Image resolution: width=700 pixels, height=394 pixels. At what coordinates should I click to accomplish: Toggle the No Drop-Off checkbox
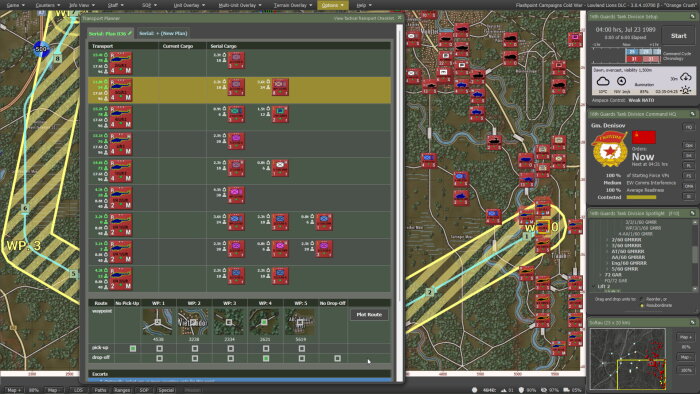click(x=338, y=358)
